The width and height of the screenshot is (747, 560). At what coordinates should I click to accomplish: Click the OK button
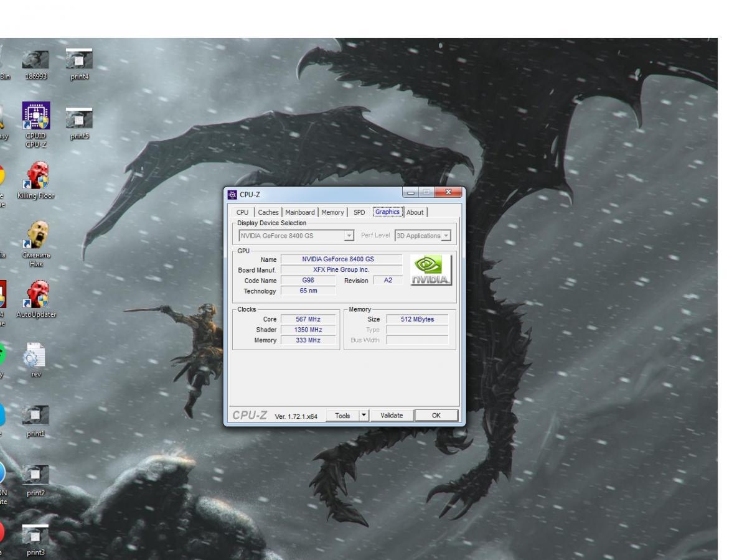click(x=436, y=416)
